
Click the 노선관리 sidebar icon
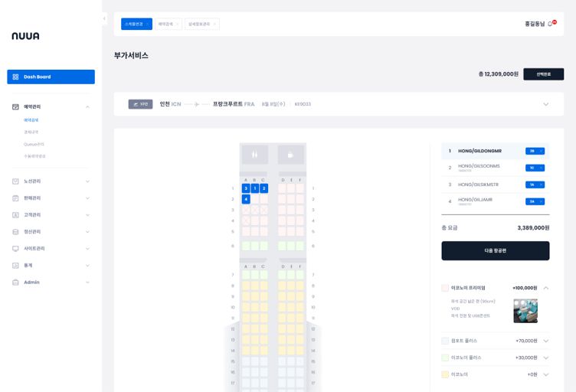tap(15, 181)
